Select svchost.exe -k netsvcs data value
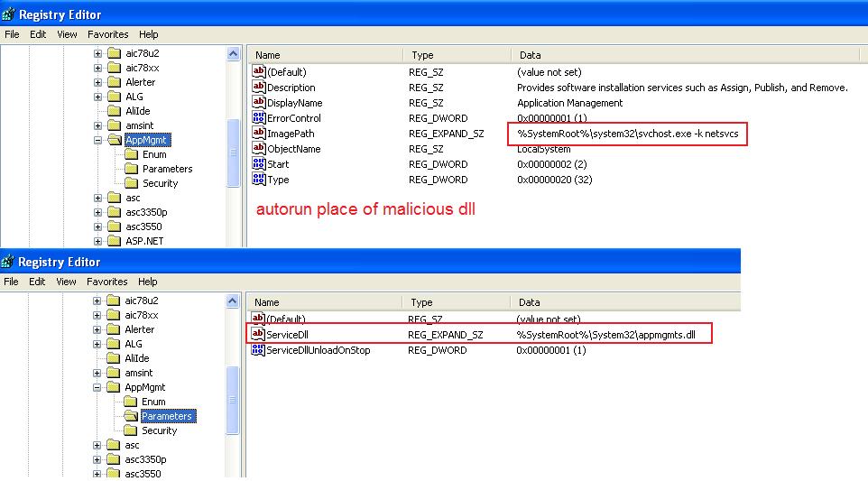This screenshot has height=481, width=868. (627, 134)
